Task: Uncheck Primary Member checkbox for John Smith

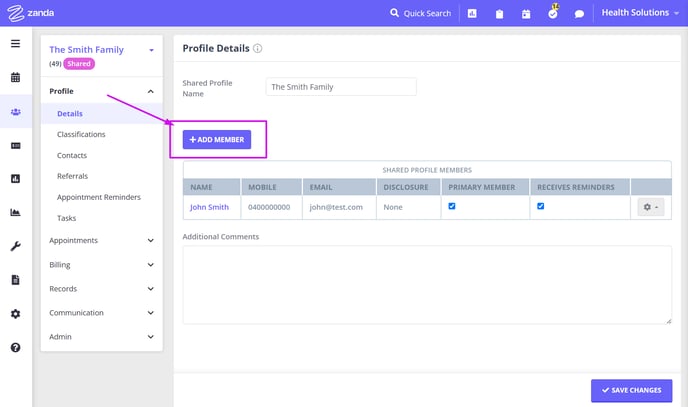Action: pos(452,206)
